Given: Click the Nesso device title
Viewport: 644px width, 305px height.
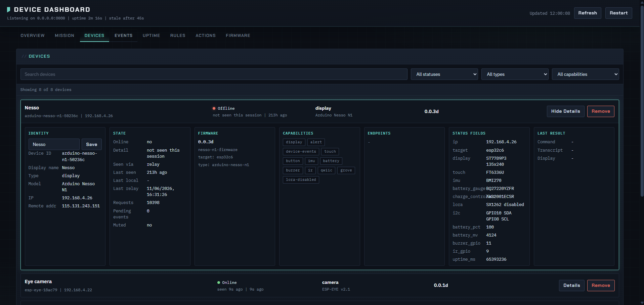Looking at the screenshot, I should coord(32,108).
